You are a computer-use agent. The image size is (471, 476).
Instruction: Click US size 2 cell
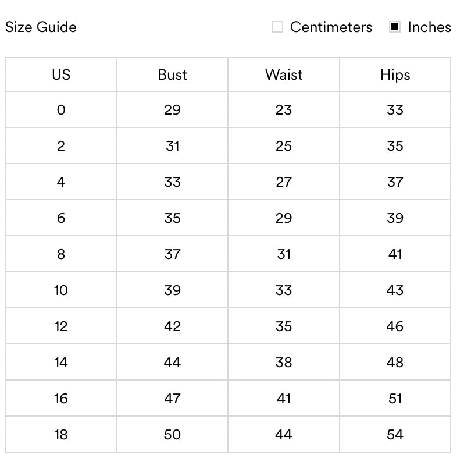[61, 146]
